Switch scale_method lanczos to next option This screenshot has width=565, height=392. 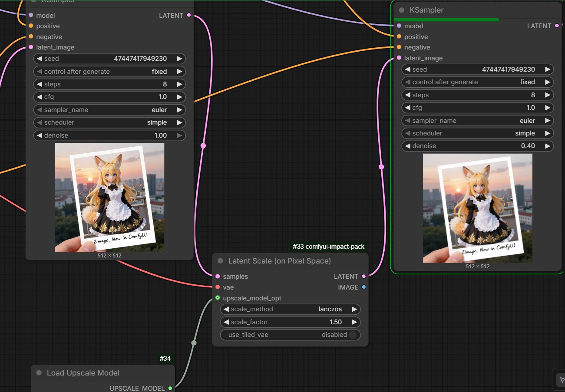pos(354,309)
